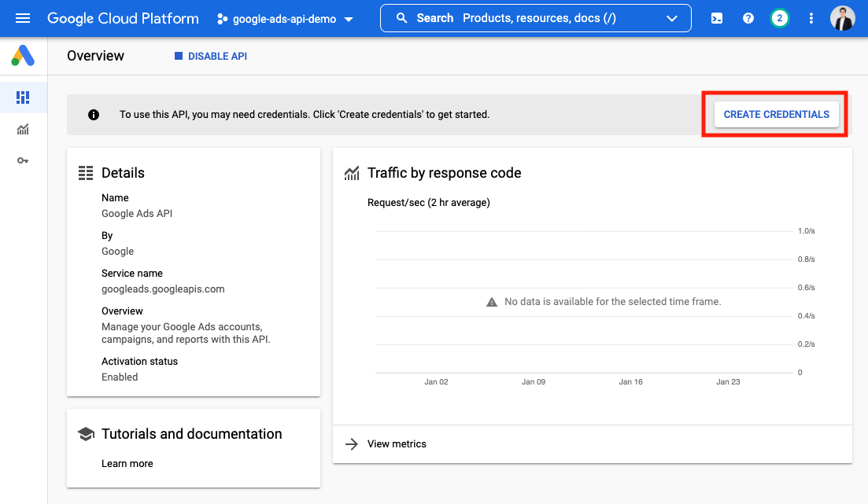Click the Details list icon
The image size is (868, 504).
pos(86,173)
